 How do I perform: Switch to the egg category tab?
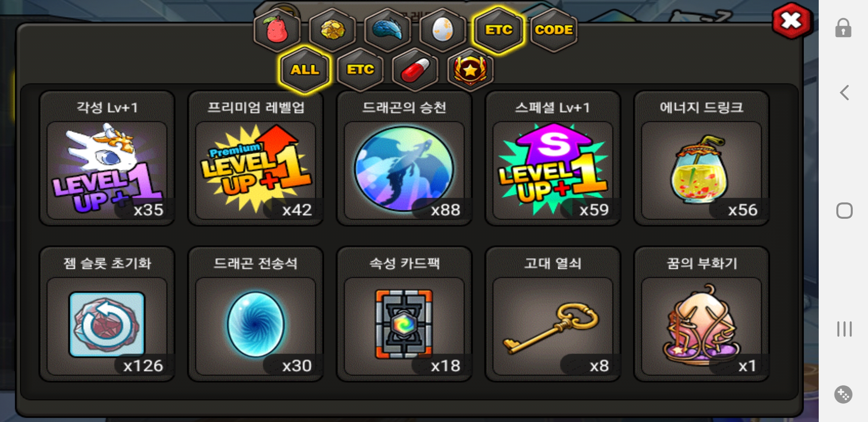click(x=443, y=30)
